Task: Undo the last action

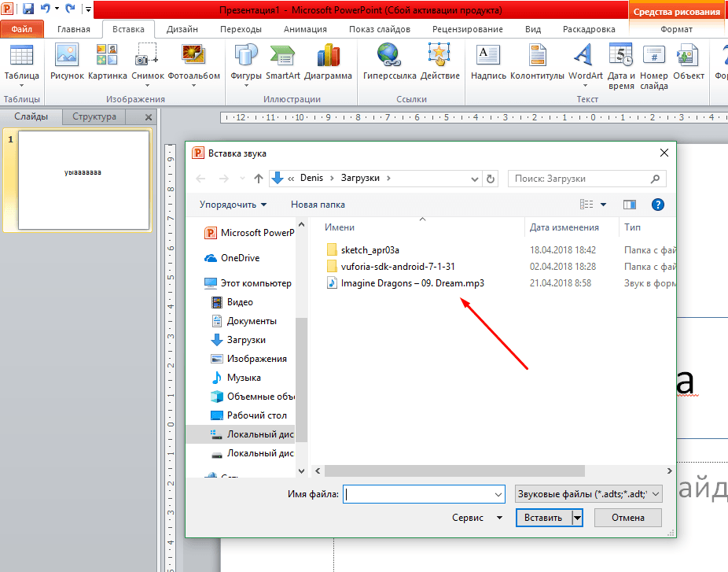Action: tap(45, 9)
